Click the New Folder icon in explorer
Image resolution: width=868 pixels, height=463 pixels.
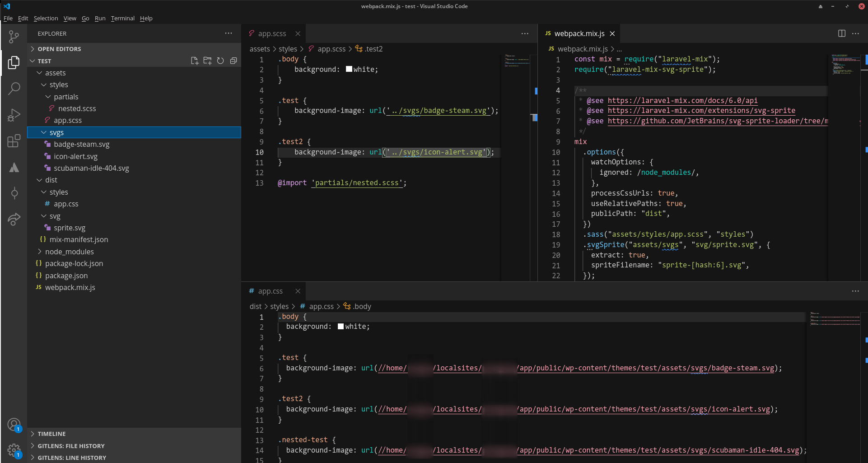(x=207, y=61)
